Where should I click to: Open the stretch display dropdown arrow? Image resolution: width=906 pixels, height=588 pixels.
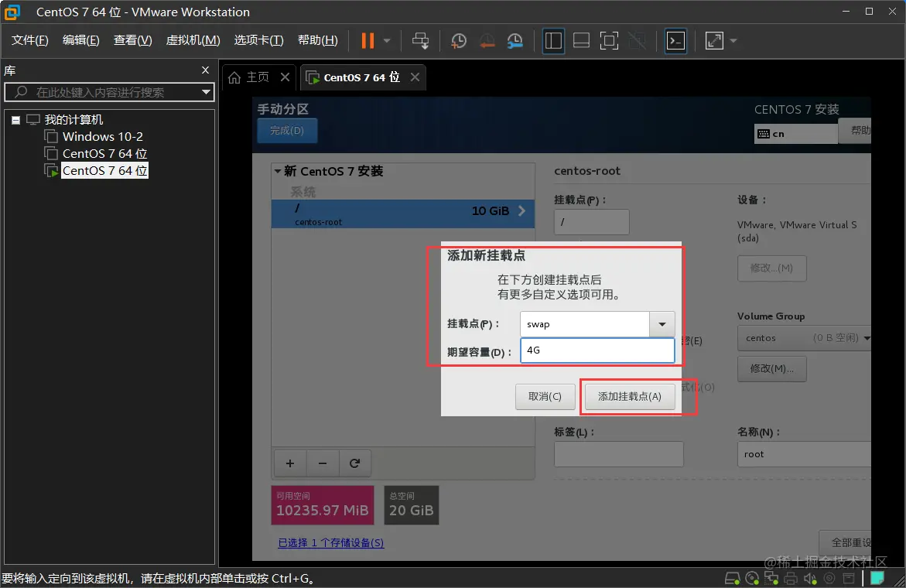(x=733, y=40)
